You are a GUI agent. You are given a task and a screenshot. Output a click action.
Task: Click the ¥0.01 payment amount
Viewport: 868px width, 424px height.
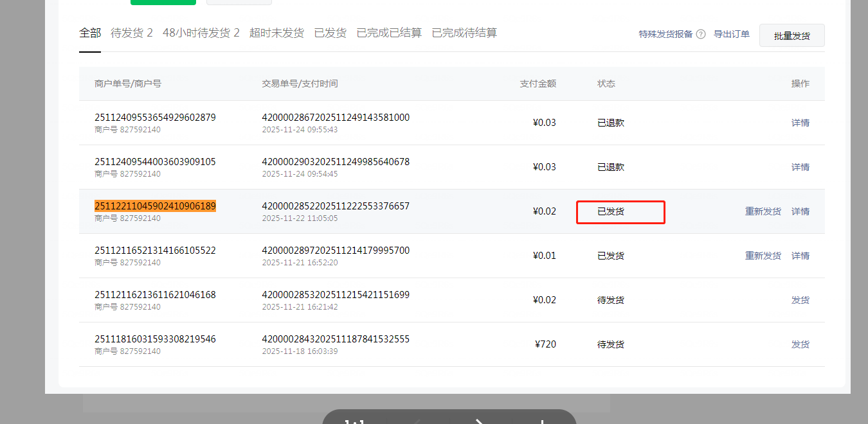click(545, 256)
